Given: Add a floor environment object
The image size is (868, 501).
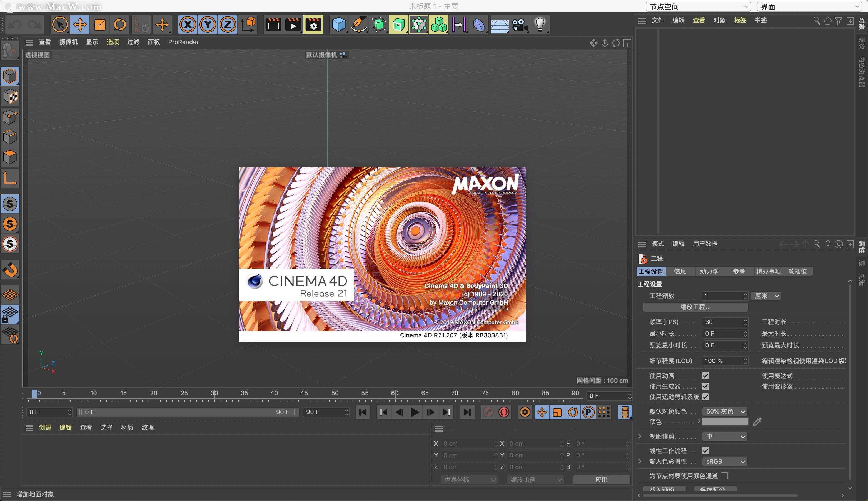Looking at the screenshot, I should 499,24.
